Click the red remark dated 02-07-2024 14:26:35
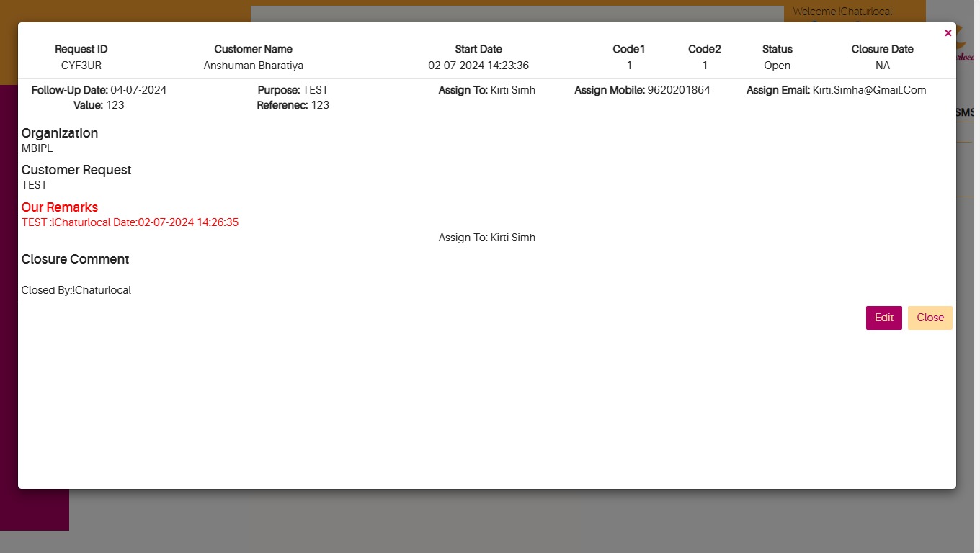980x553 pixels. [x=130, y=222]
